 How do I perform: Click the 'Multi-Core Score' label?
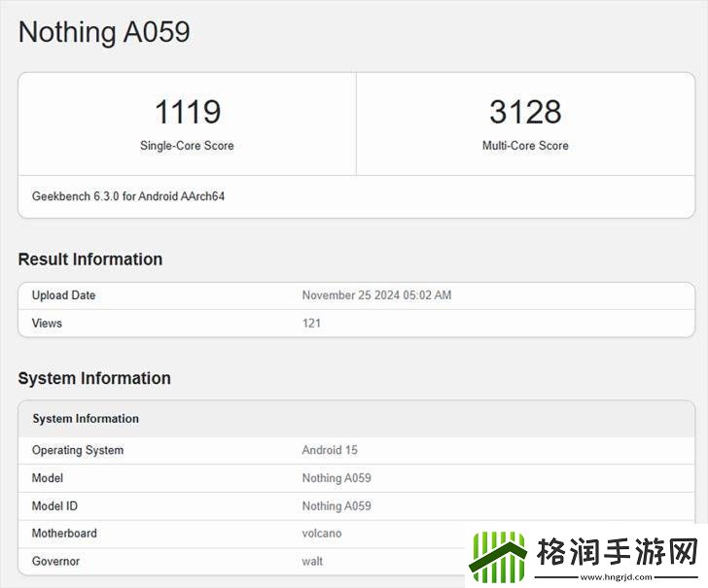525,146
